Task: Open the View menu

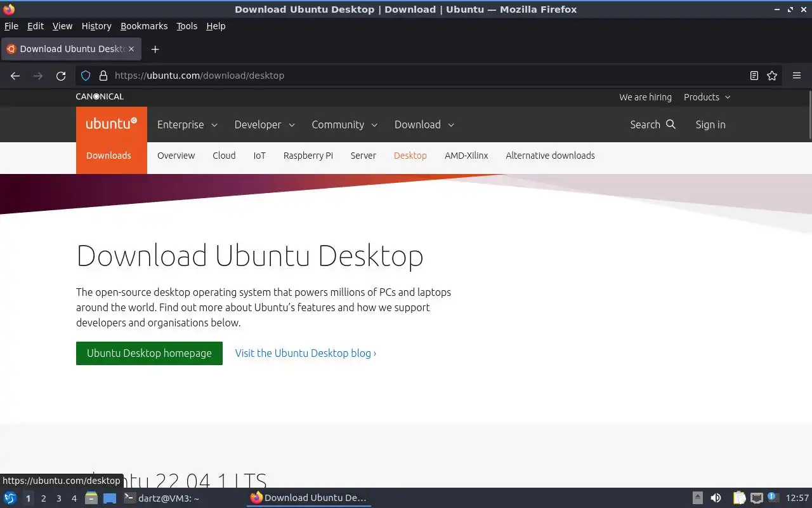Action: pos(62,26)
